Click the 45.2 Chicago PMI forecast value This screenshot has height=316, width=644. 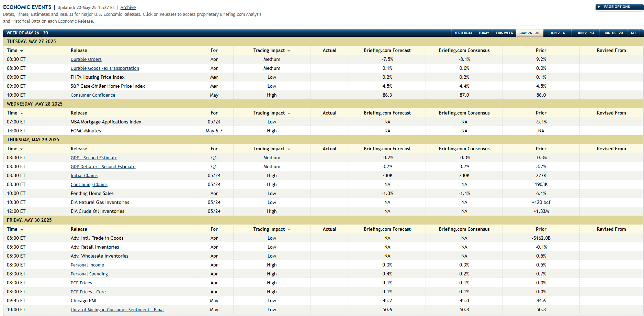[387, 301]
